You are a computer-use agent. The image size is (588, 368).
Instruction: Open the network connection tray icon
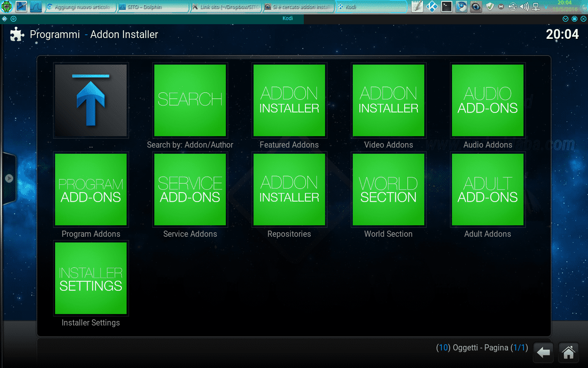pyautogui.click(x=536, y=7)
